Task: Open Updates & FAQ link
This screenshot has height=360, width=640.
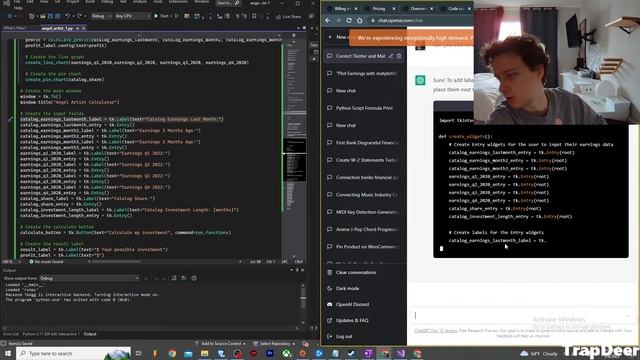Action: tap(351, 320)
